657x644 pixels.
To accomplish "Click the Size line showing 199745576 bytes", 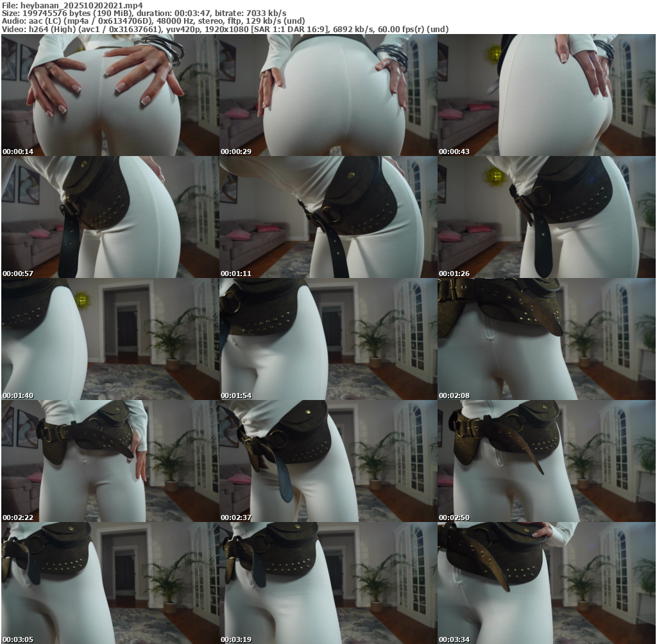I will pos(144,13).
